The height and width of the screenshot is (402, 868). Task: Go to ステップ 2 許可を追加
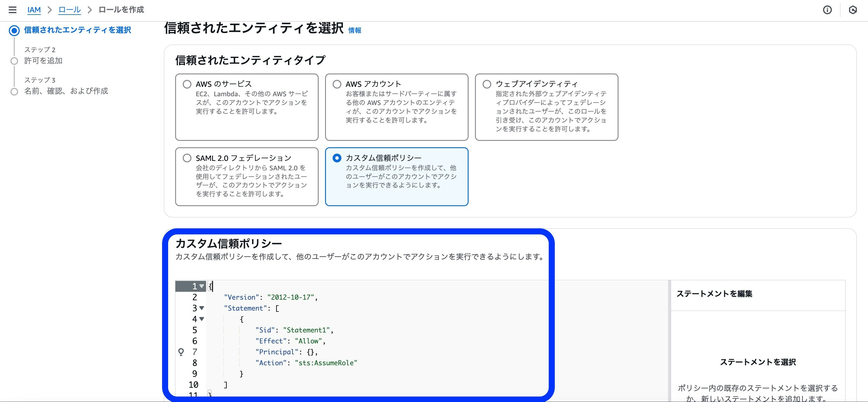click(43, 61)
